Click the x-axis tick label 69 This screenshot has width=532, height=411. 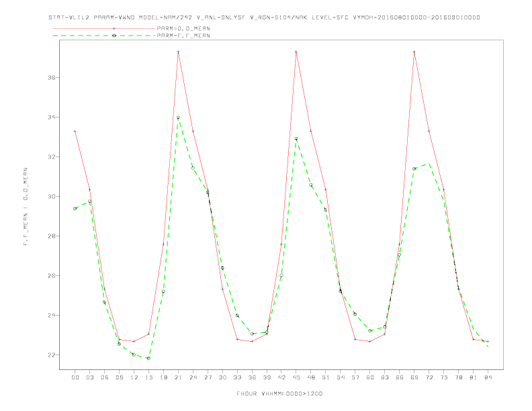414,377
